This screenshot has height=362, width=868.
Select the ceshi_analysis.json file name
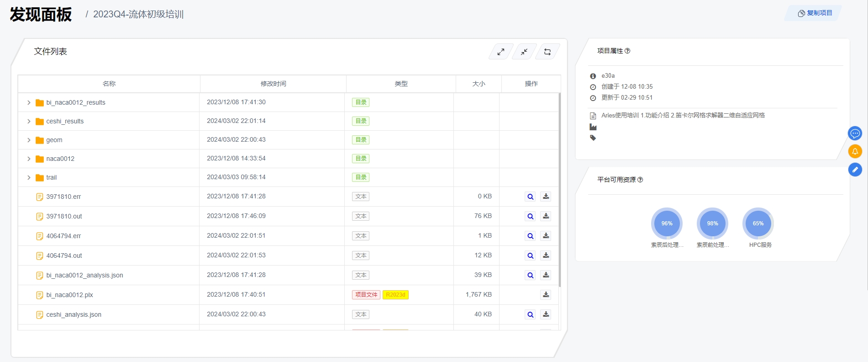pyautogui.click(x=74, y=314)
